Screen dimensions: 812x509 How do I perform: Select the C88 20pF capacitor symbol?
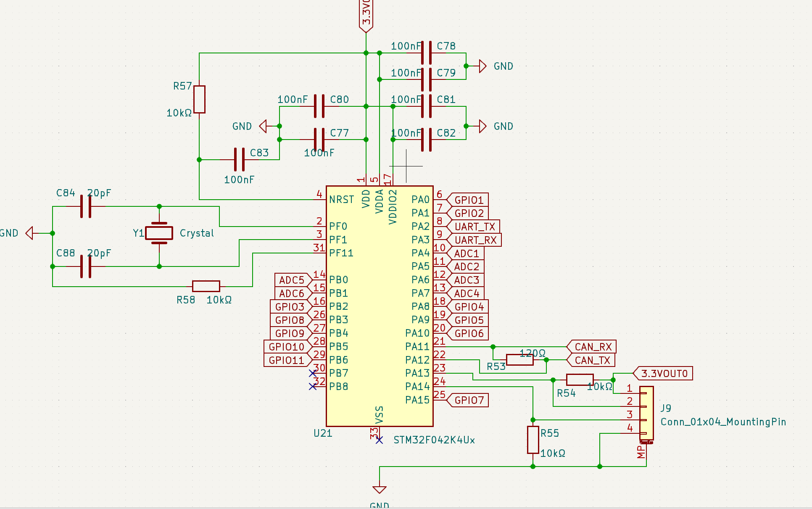tap(86, 266)
